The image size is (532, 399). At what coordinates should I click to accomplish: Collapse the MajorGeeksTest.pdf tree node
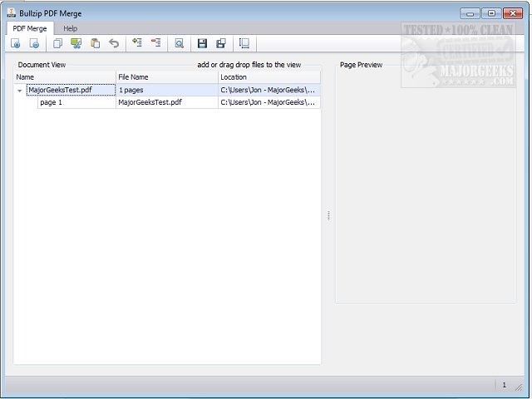(20, 91)
